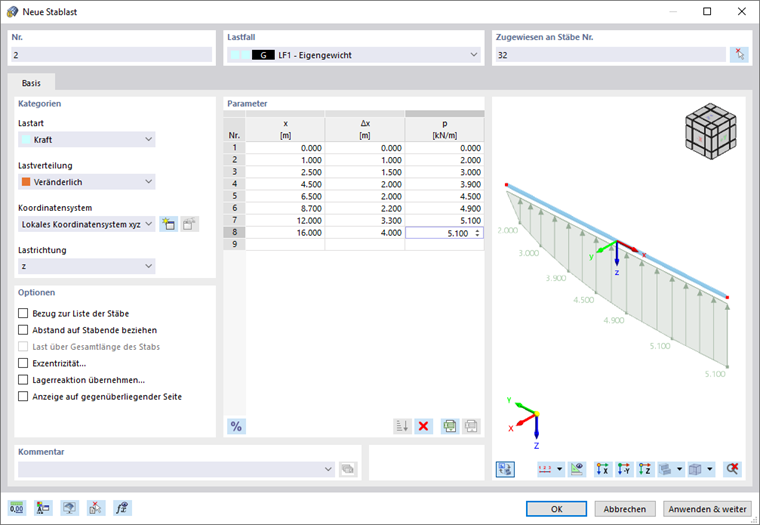Click the navigation cube in preview
Viewport: 760px width, 525px height.
pyautogui.click(x=711, y=131)
